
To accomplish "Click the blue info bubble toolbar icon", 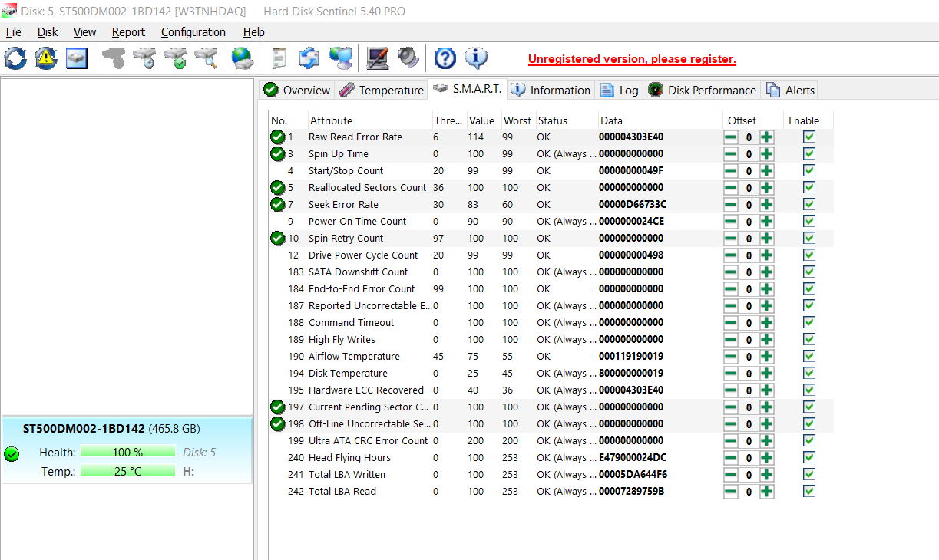I will (476, 58).
